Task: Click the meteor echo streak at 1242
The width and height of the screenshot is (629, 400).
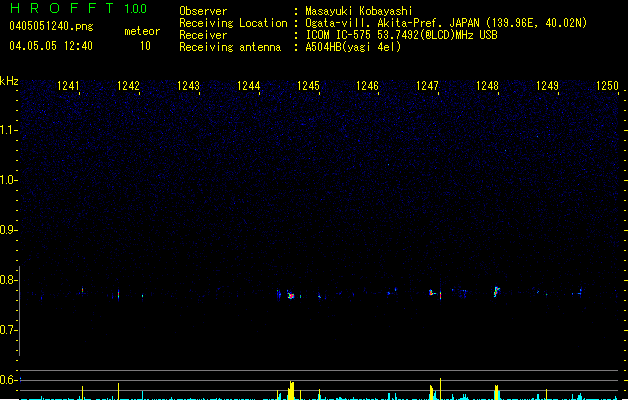Action: 118,294
